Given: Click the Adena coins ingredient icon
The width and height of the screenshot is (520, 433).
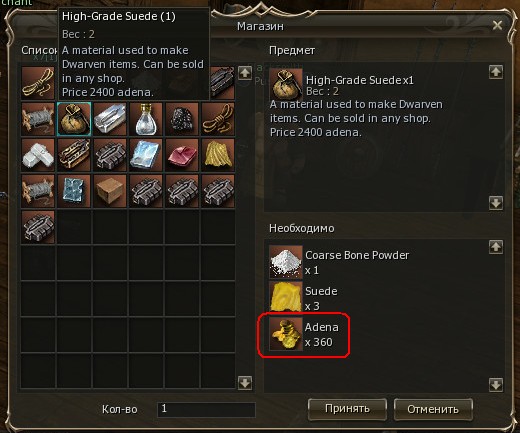Looking at the screenshot, I should 286,334.
